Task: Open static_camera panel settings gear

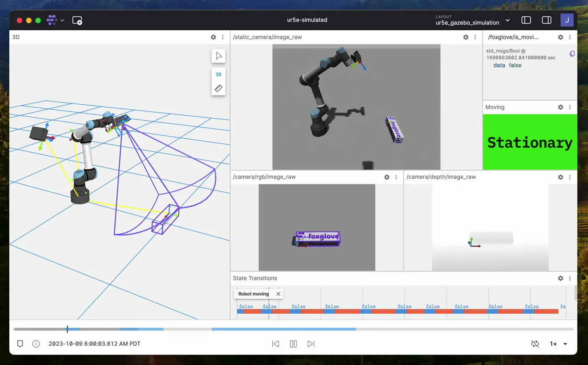Action: pyautogui.click(x=466, y=37)
